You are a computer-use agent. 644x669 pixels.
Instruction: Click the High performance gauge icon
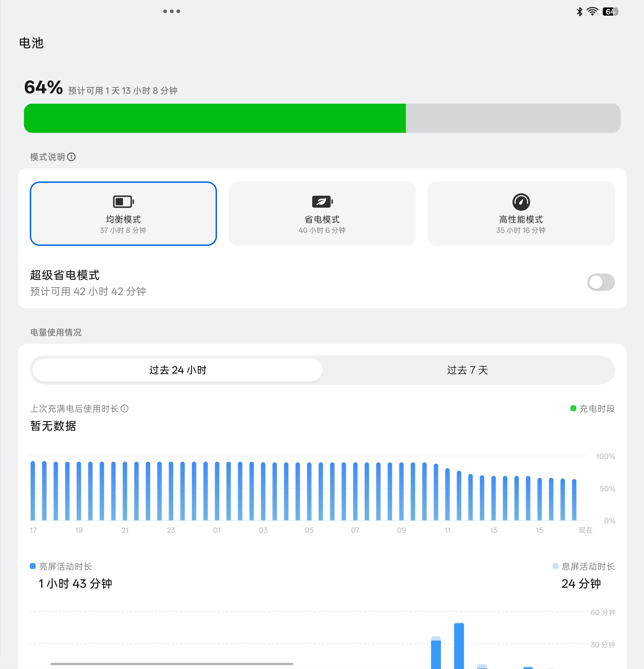pos(521,202)
